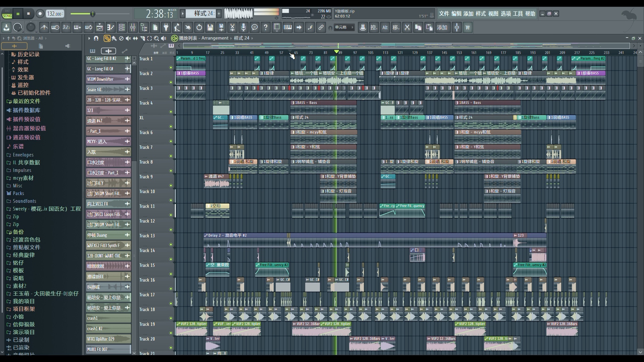Mute Track 1 with its green dot
The height and width of the screenshot is (362, 644).
point(171,68)
